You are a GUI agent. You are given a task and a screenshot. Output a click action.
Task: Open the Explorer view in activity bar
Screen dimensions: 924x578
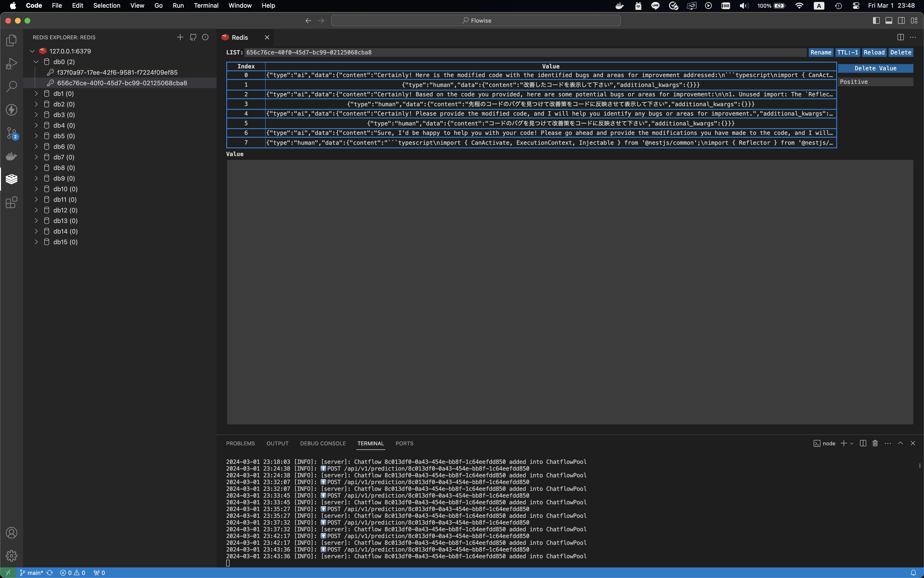[12, 40]
